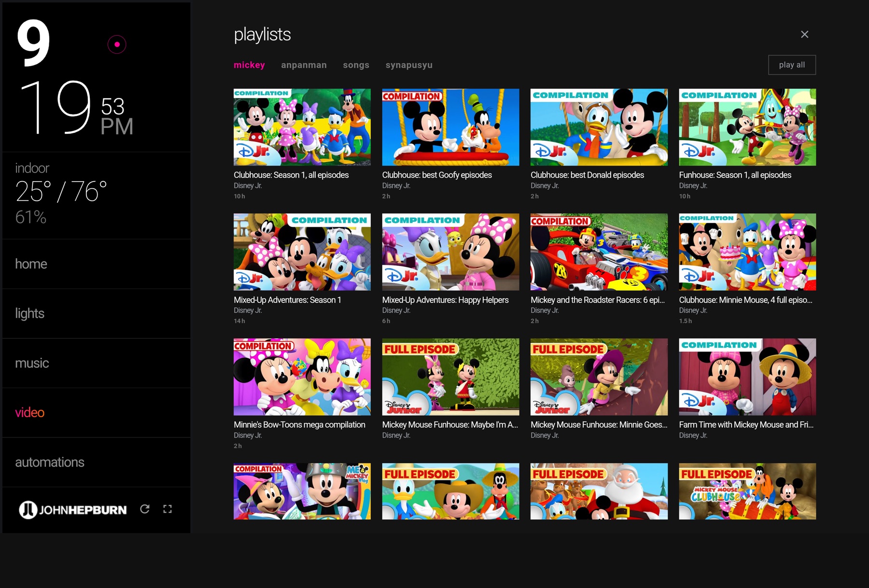Open Mickey Mouse Funhouse: Minnie Goes... thumbnail
This screenshot has height=588, width=869.
599,377
